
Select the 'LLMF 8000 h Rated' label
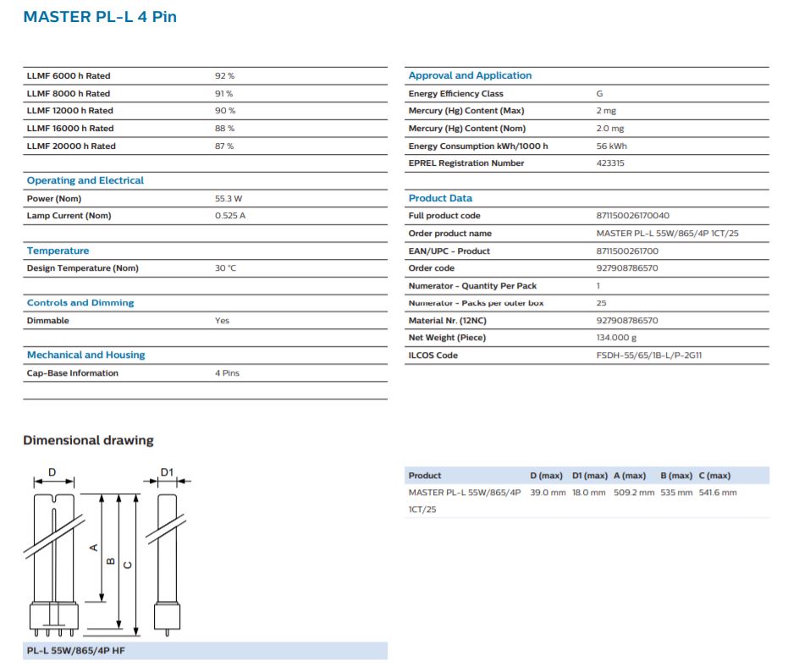(69, 93)
